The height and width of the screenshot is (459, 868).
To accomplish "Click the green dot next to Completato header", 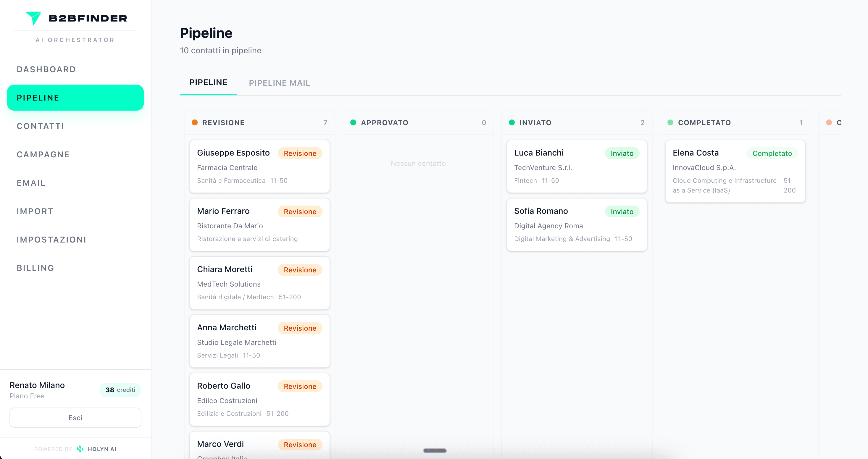I will point(671,122).
